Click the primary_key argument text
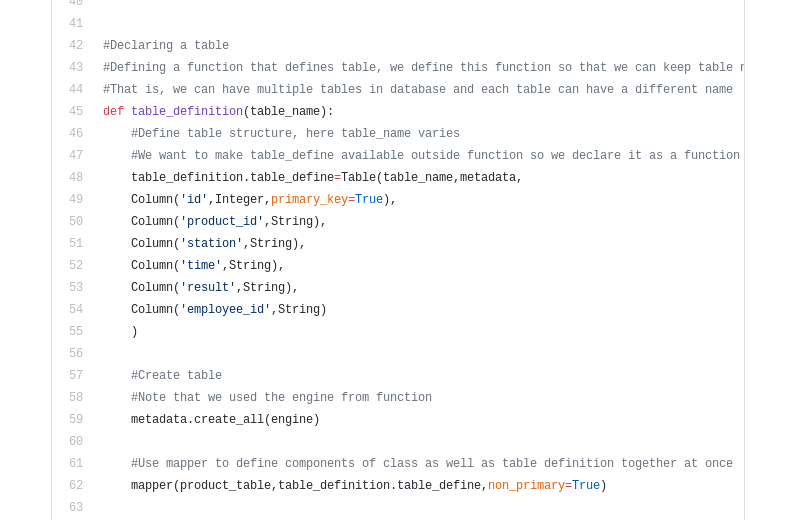Image resolution: width=806 pixels, height=520 pixels. (309, 199)
